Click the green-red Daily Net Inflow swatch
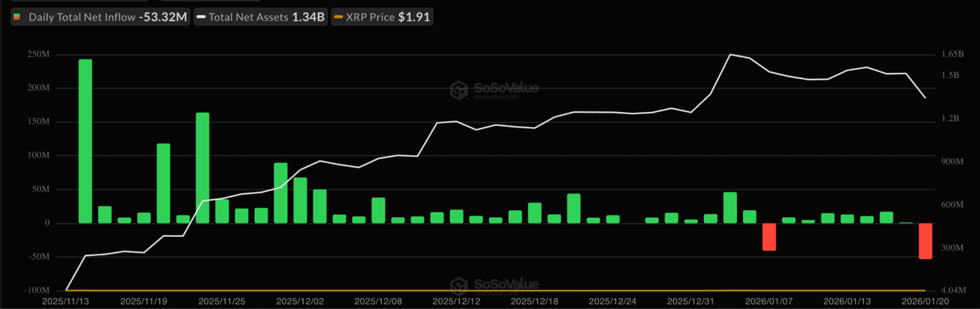This screenshot has width=980, height=309. coord(17,17)
